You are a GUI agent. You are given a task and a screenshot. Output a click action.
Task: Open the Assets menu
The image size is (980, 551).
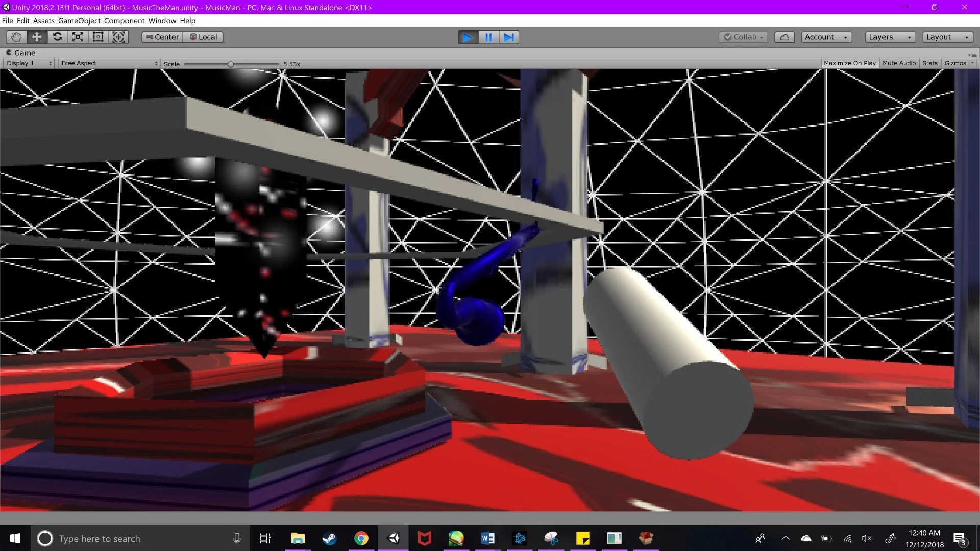pyautogui.click(x=44, y=21)
